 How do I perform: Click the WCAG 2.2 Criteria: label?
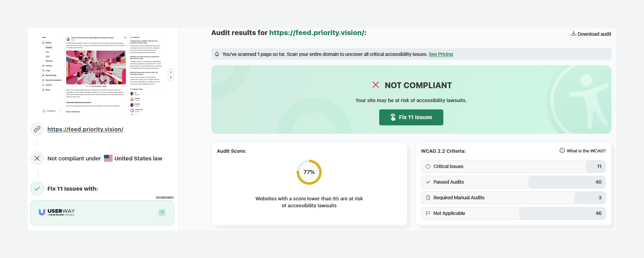[443, 151]
